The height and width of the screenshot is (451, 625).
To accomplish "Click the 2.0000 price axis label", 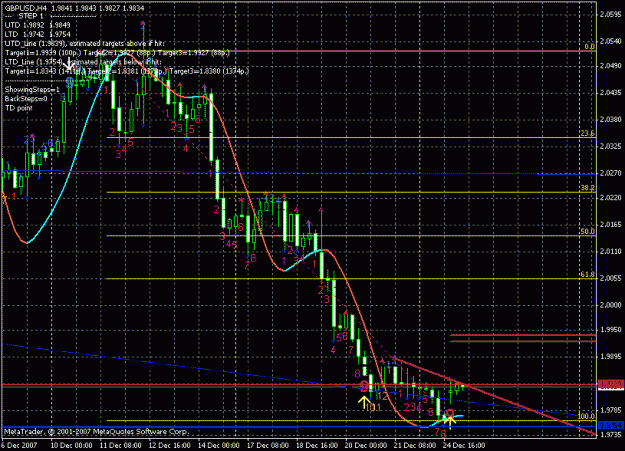I will (611, 305).
